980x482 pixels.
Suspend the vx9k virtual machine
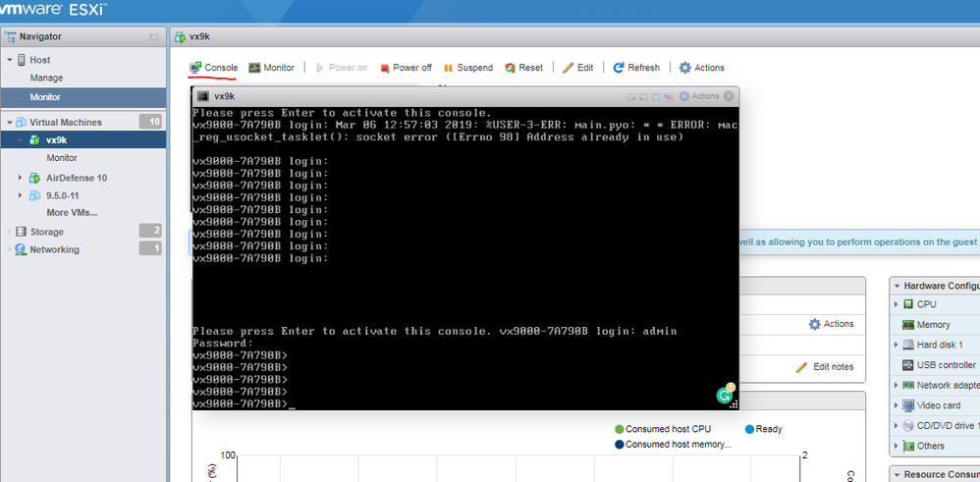coord(468,68)
